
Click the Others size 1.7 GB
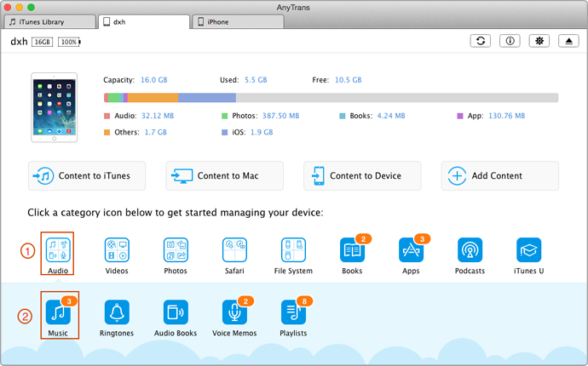156,132
